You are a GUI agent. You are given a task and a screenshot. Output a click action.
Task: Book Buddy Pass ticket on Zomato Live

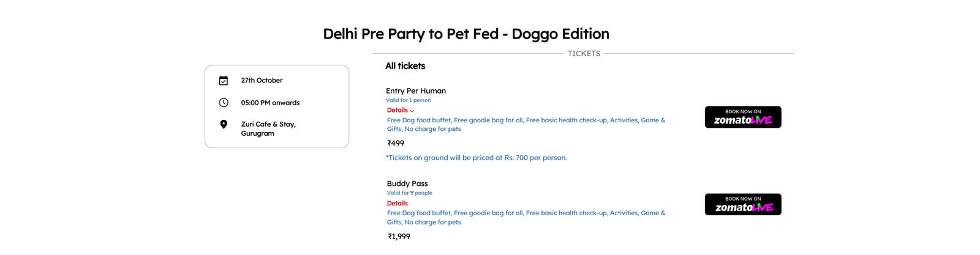coord(743,204)
